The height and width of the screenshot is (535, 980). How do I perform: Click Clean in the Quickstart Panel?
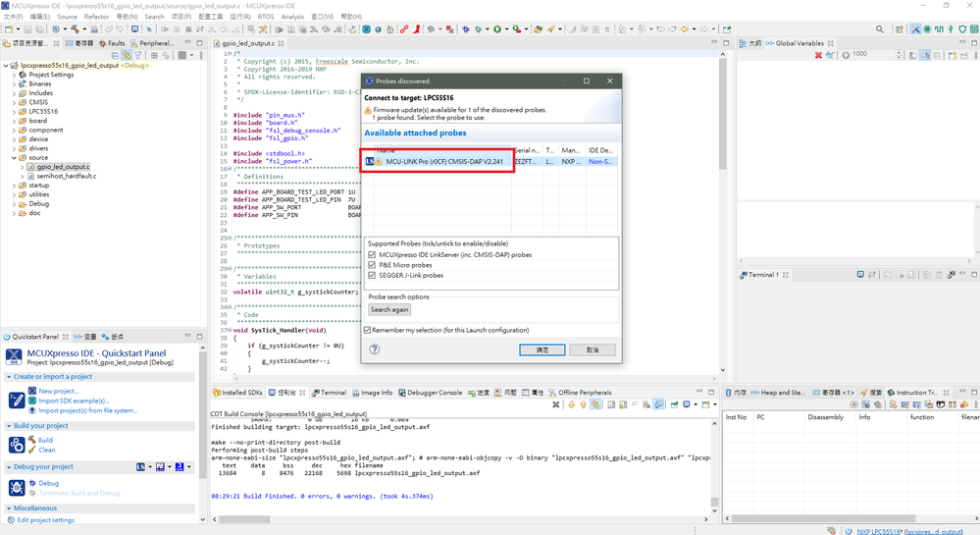coord(47,450)
